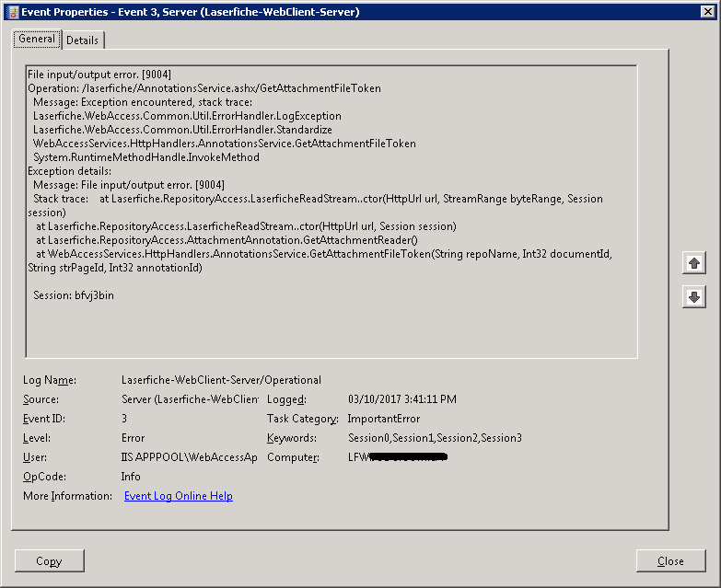Click the Task Category value ImportantError

[384, 419]
